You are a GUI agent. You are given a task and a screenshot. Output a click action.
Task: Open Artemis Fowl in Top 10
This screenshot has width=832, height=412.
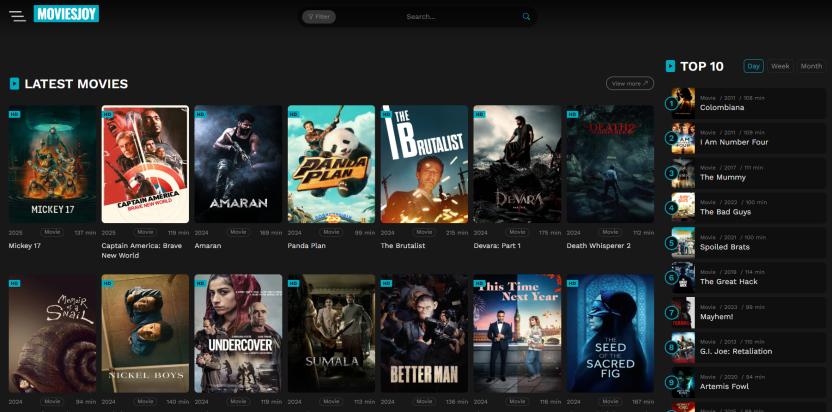tap(724, 387)
